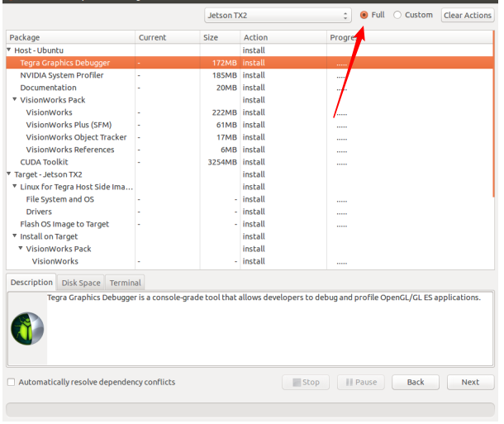The image size is (504, 424).
Task: Collapse Linux for Tegra Host Side Image
Action: point(15,186)
